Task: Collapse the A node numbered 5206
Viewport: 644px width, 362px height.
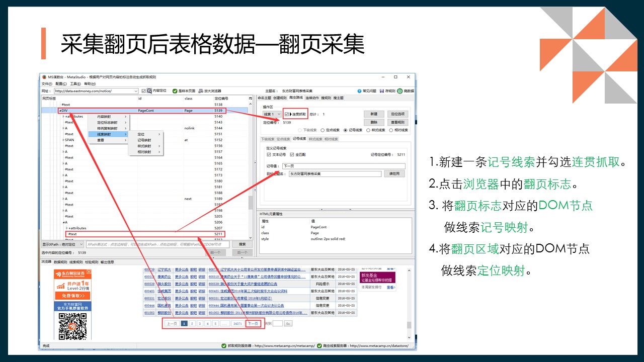Action: (x=63, y=222)
